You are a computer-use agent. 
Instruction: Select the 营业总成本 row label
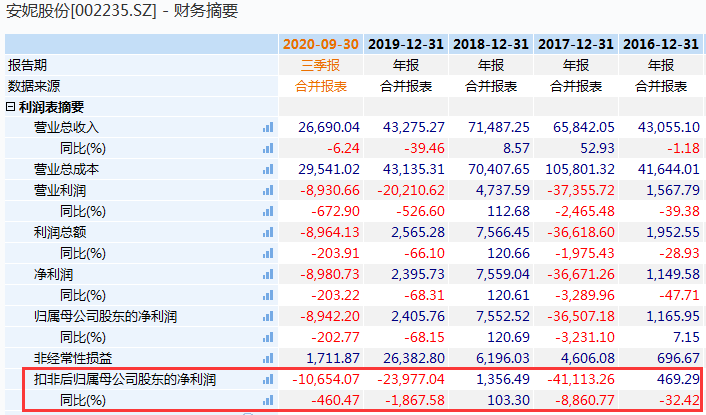coord(66,170)
